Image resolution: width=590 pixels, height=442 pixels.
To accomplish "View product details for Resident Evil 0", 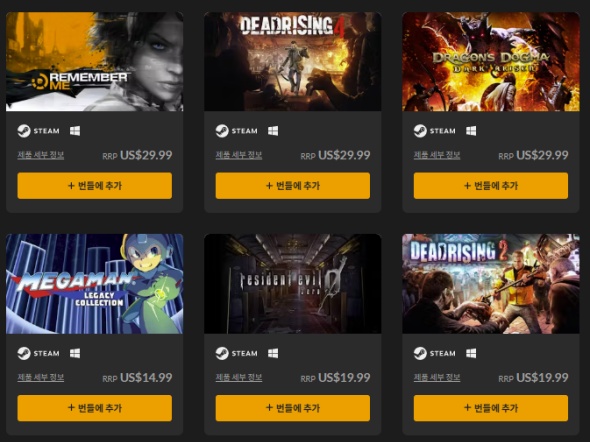I will (239, 377).
